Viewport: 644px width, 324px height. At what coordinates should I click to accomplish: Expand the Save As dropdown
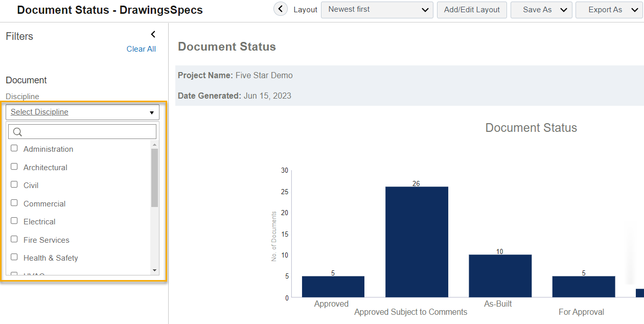click(541, 10)
